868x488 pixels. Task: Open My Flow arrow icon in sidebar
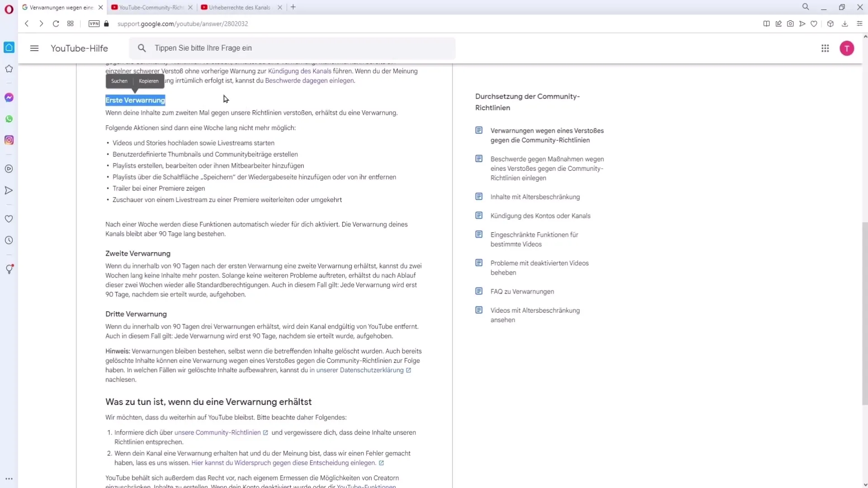click(x=9, y=190)
